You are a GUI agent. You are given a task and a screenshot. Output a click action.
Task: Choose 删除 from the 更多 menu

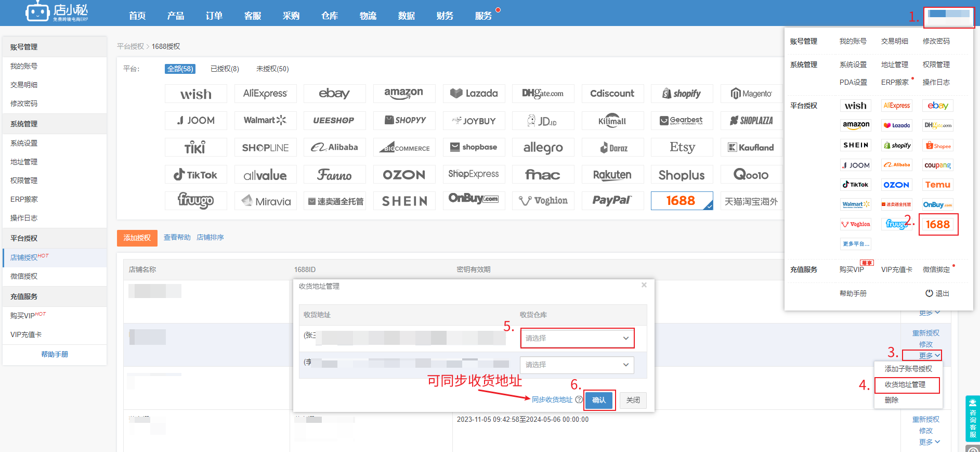pos(892,400)
